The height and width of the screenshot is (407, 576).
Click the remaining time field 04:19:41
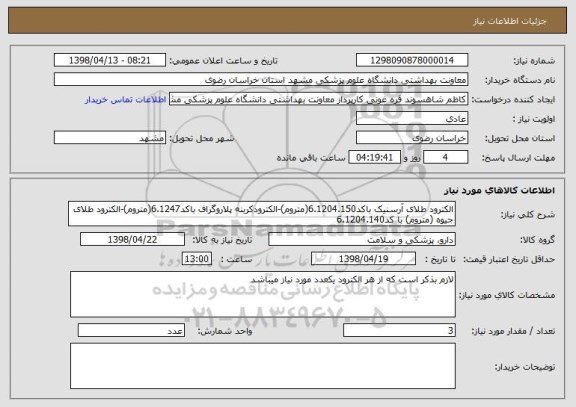coord(374,157)
